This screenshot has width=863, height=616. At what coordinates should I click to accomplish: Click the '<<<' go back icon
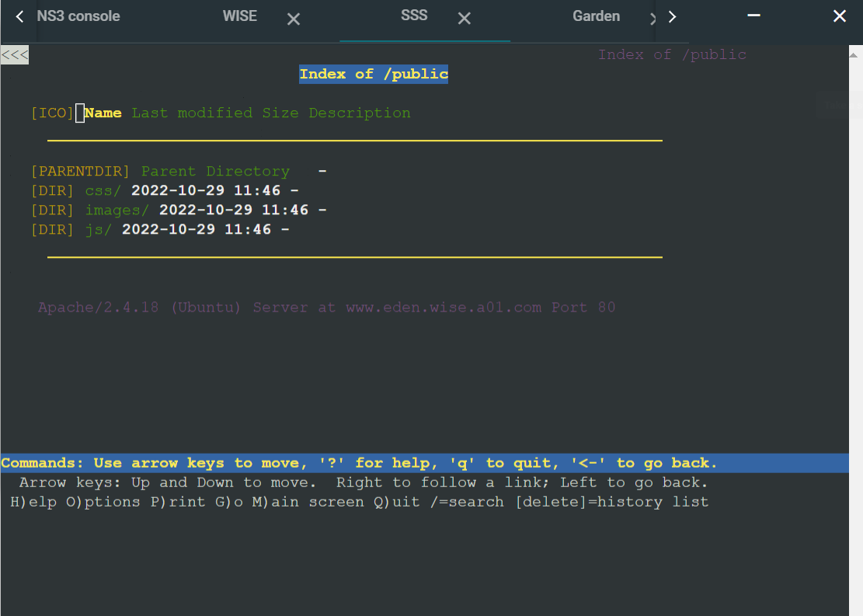pos(13,54)
